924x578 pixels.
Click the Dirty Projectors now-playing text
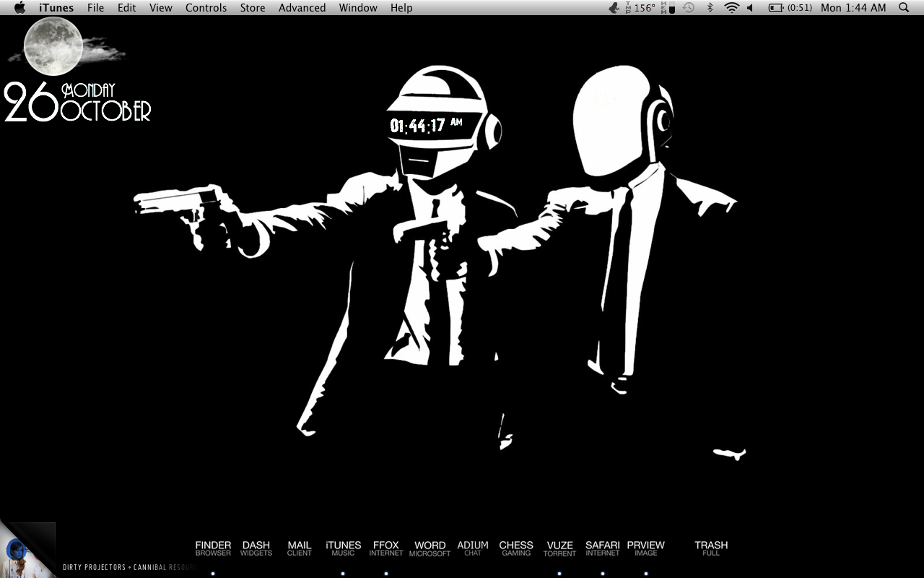click(x=128, y=567)
